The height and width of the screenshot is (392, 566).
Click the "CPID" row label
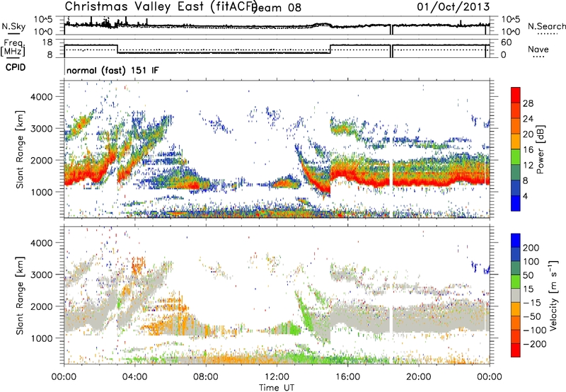click(16, 67)
